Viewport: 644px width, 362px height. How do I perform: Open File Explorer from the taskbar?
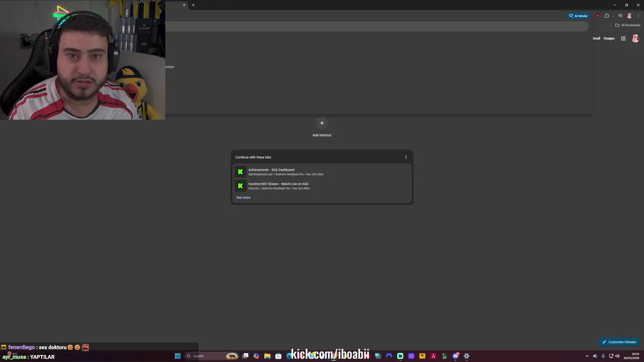pyautogui.click(x=267, y=356)
